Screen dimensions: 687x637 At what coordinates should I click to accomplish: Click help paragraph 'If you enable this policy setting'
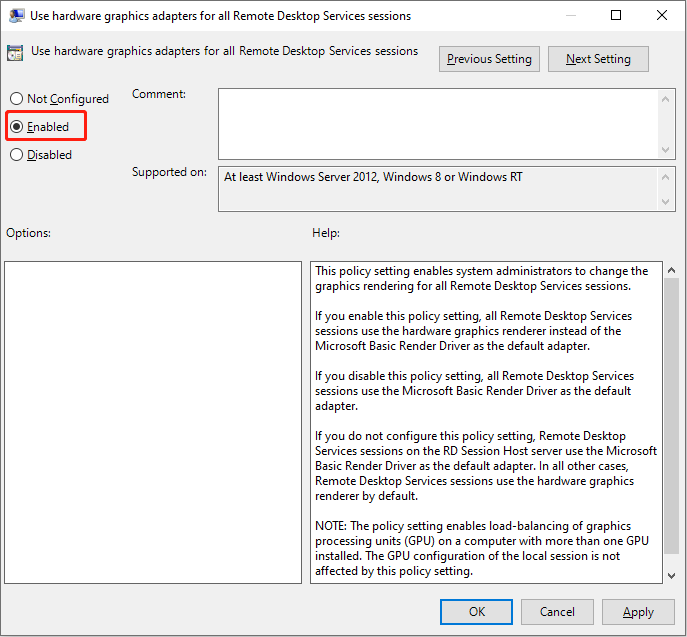(x=473, y=331)
